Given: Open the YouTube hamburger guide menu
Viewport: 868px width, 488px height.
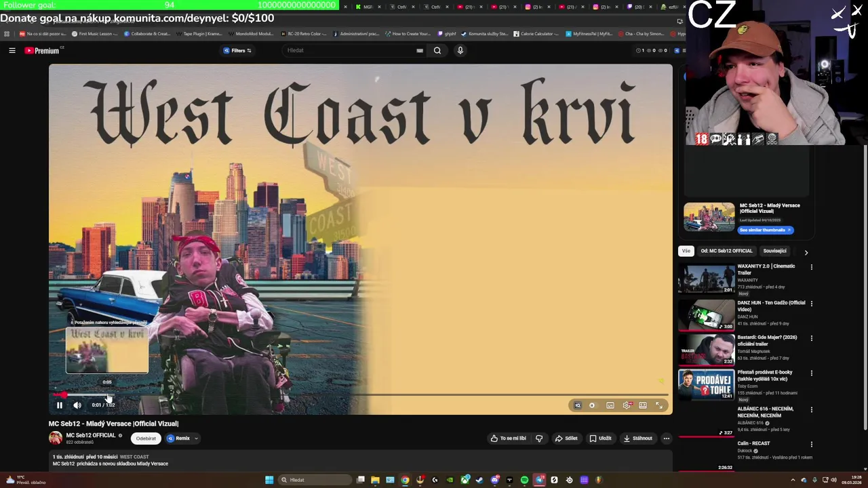Looking at the screenshot, I should (x=12, y=50).
